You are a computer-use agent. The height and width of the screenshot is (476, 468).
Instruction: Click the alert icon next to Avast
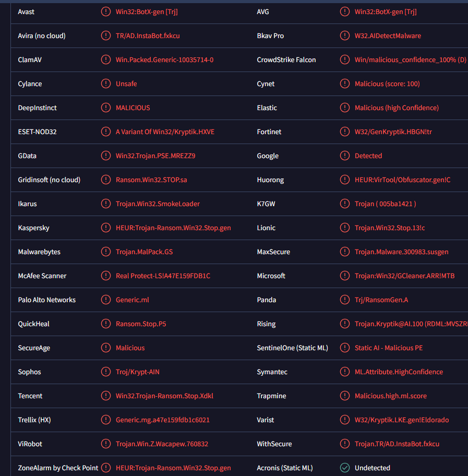coord(106,12)
